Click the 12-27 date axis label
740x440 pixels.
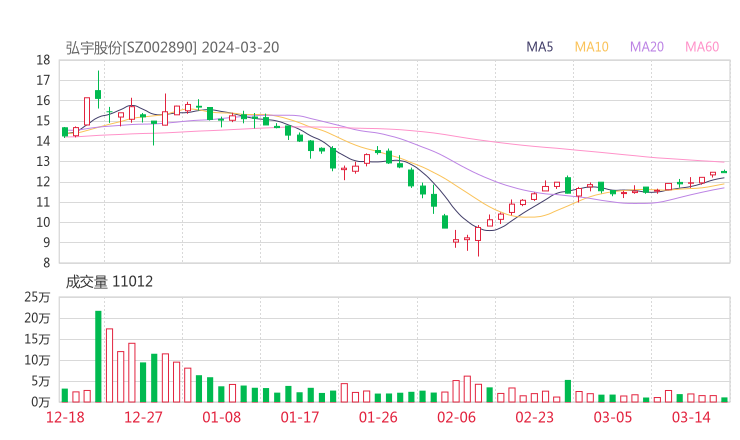tap(143, 417)
